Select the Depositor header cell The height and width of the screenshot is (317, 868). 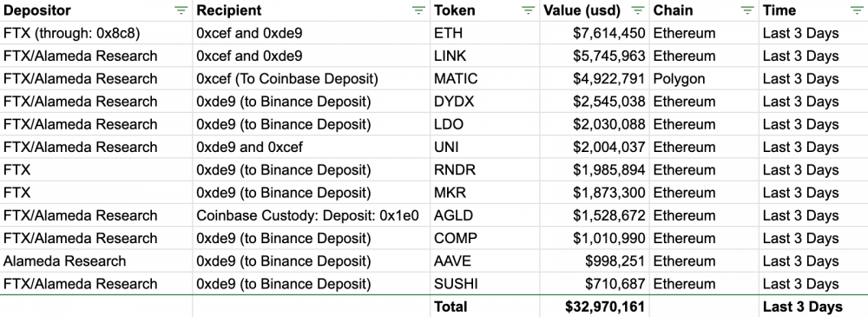[x=96, y=10]
